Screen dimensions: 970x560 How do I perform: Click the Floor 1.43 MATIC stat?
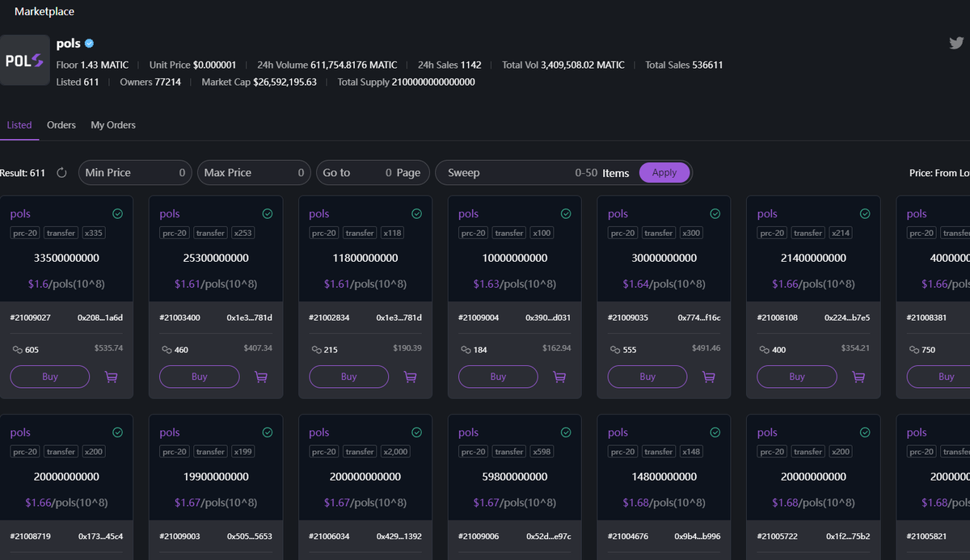(92, 65)
